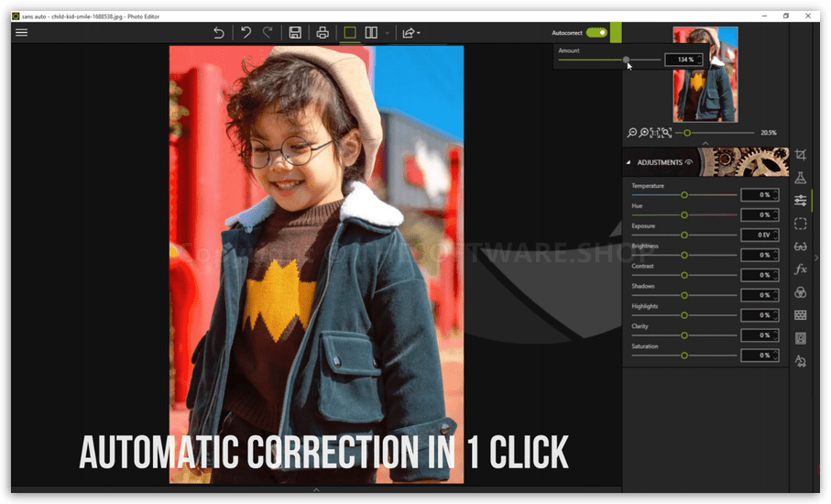Screen dimensions: 831x504
Task: Click the Shadows slider handle
Action: tap(684, 295)
